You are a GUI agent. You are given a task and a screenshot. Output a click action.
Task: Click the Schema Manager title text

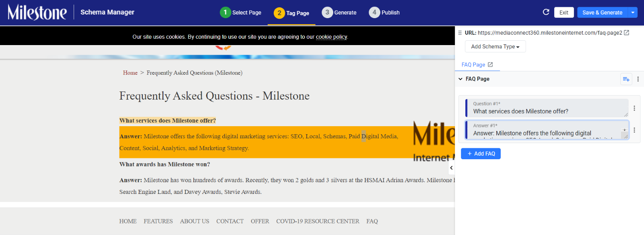pos(107,12)
